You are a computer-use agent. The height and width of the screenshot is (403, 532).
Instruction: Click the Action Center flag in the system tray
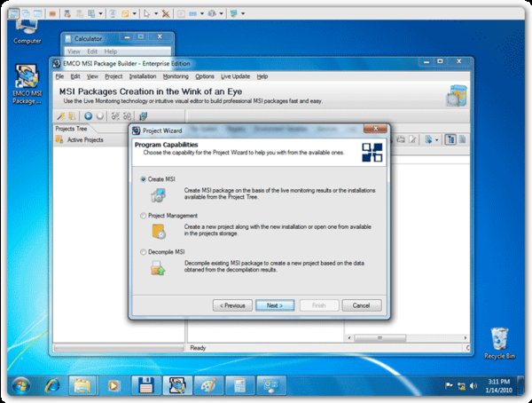pos(449,385)
